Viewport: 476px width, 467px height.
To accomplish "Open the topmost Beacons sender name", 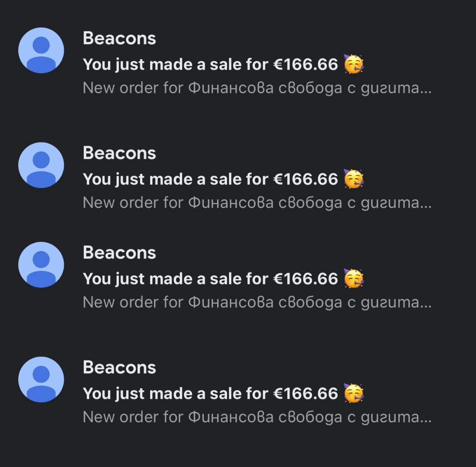I will 119,39.
